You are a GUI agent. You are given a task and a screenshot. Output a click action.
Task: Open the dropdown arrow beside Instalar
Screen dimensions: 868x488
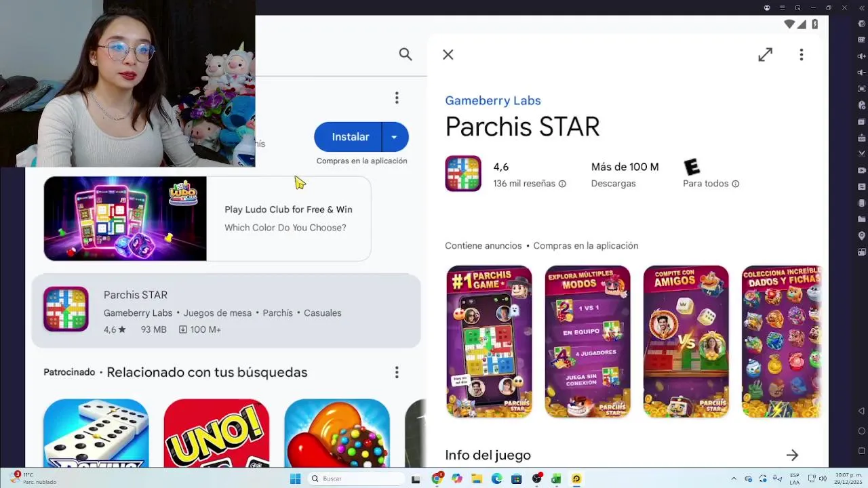(x=395, y=137)
